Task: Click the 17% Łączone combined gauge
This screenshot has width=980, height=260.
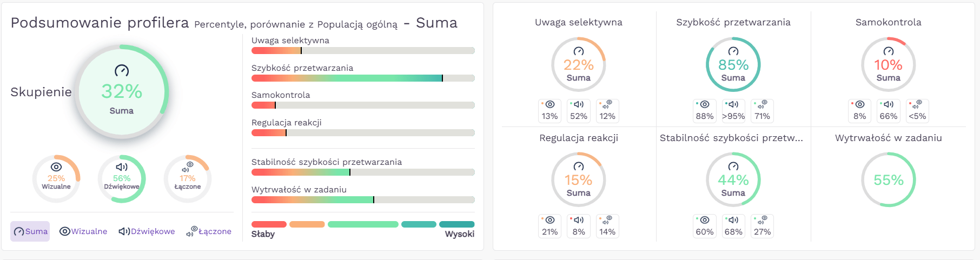Action: [x=188, y=179]
